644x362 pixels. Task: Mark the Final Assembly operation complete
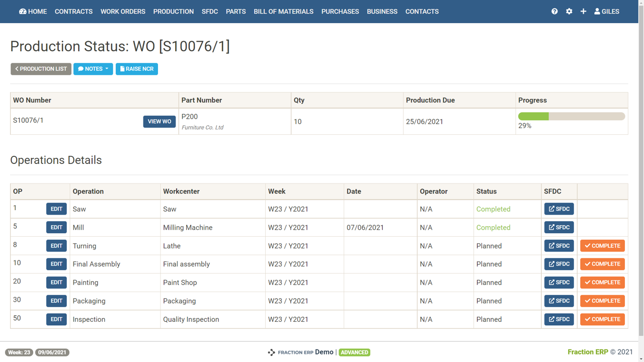pyautogui.click(x=602, y=264)
